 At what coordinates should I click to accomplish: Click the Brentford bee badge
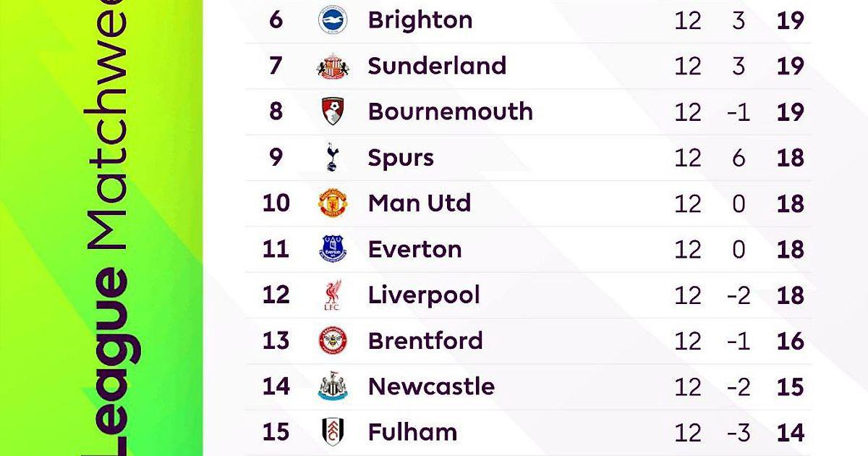click(333, 341)
